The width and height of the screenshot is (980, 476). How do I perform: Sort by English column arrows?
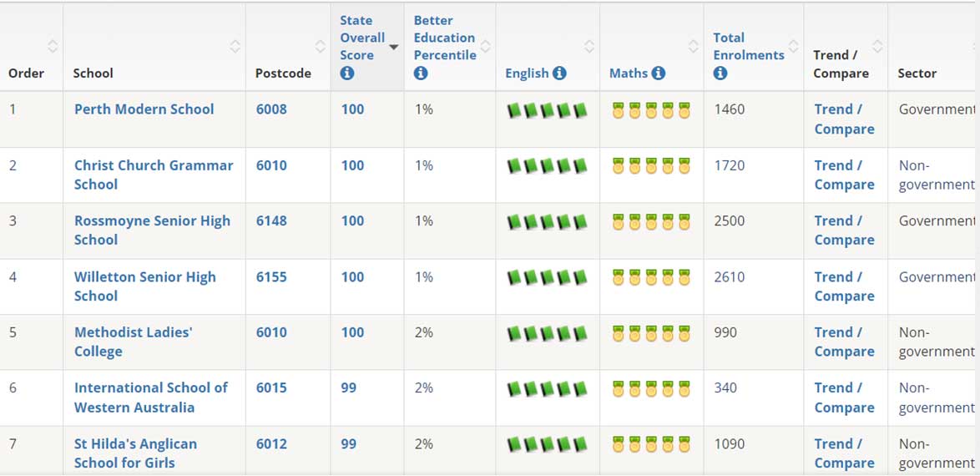point(589,46)
